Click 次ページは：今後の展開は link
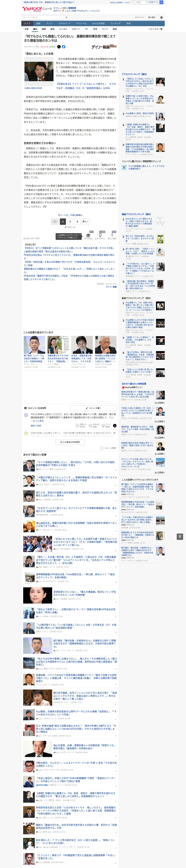Viewport: 186px width, 868px height. pyautogui.click(x=70, y=215)
